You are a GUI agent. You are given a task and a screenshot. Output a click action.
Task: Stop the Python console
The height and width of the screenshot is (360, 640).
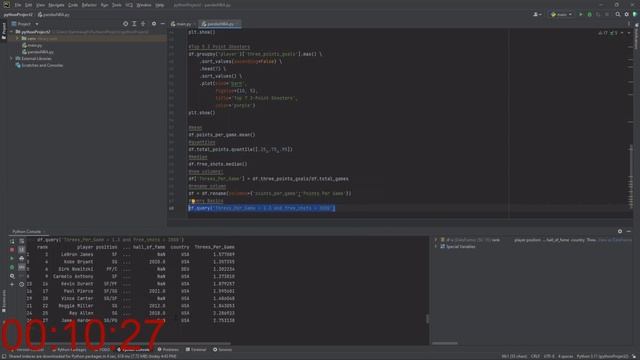[12, 250]
